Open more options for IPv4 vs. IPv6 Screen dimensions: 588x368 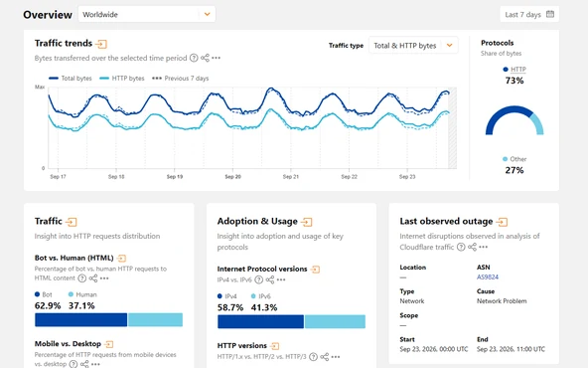click(281, 279)
